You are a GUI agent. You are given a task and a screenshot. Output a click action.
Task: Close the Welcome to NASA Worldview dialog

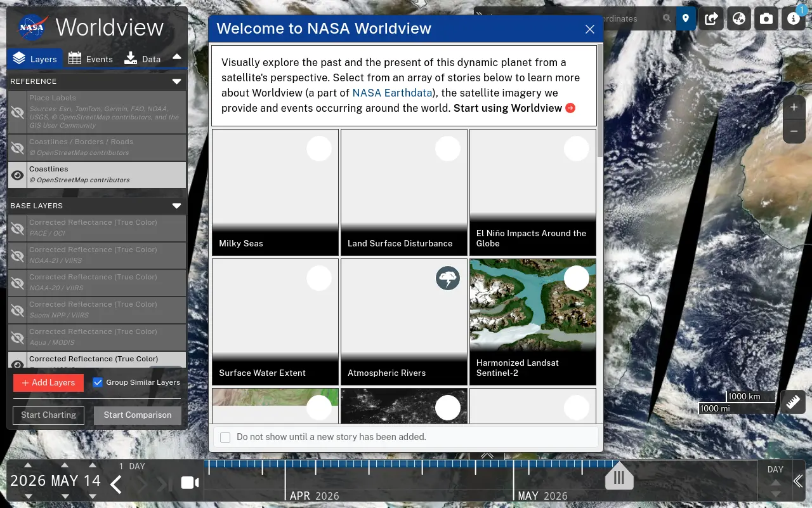coord(590,29)
